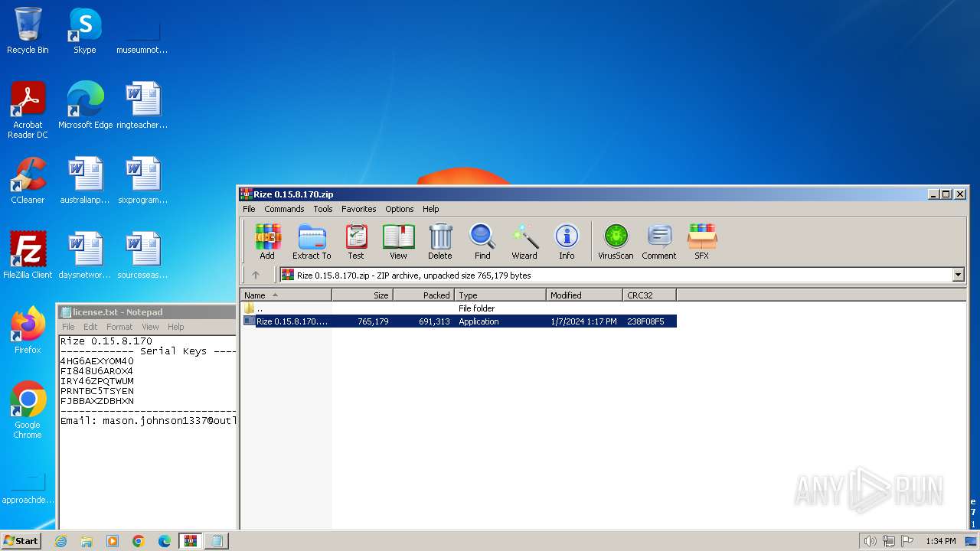Select the daysnetwor Word document icon

[x=85, y=256]
